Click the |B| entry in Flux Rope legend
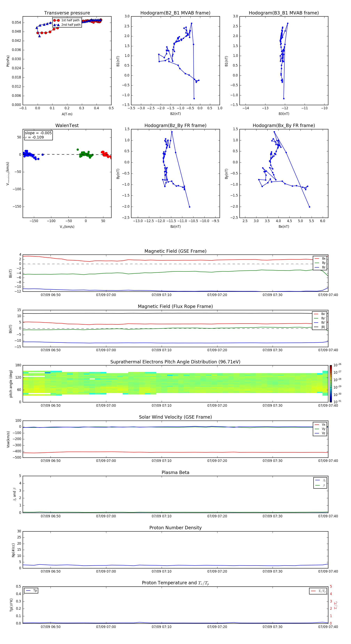 click(x=320, y=327)
